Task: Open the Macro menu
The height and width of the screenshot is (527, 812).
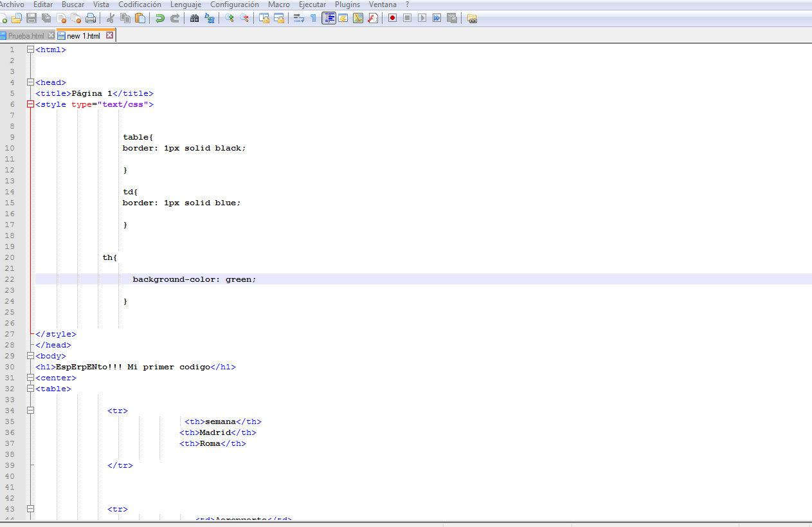Action: 279,5
